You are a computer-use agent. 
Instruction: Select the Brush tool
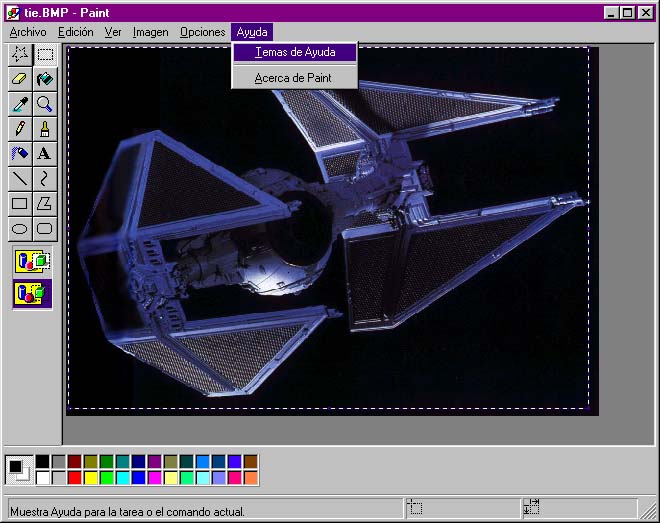coord(45,129)
